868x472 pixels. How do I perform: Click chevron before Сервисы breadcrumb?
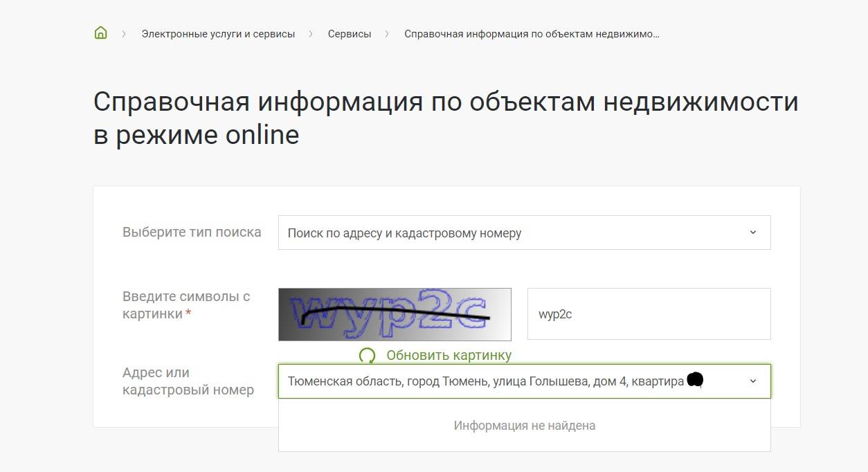click(311, 34)
